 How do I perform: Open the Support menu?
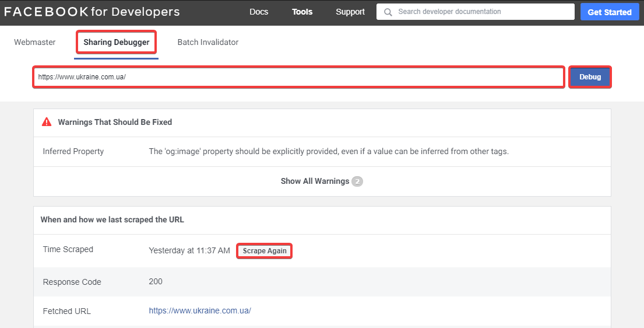tap(350, 12)
